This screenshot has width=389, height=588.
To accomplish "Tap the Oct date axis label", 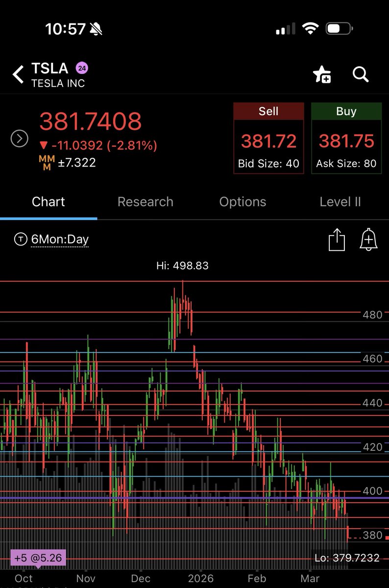I will (x=24, y=579).
